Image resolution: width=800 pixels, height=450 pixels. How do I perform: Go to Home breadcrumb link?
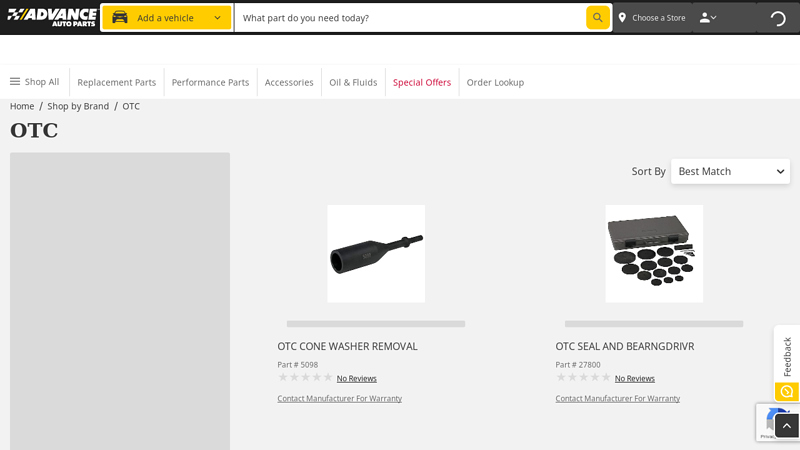tap(22, 106)
